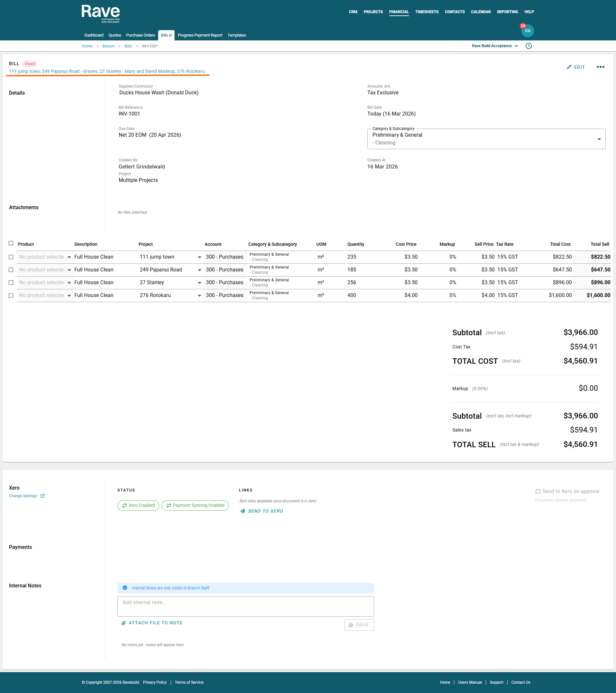Check the 249 Papanui Road row checkbox
The image size is (616, 693).
[x=11, y=270]
